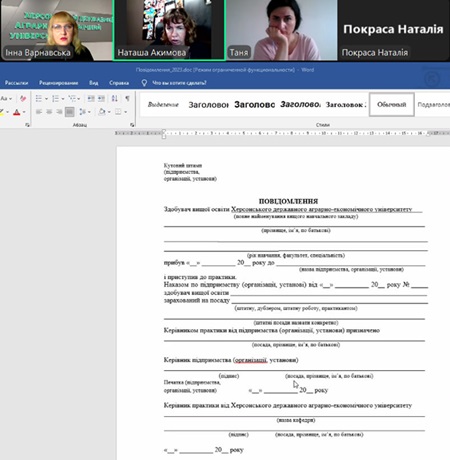Open the numbered list dropdown arrow
Viewport: 450px width, 460px height.
click(x=63, y=99)
